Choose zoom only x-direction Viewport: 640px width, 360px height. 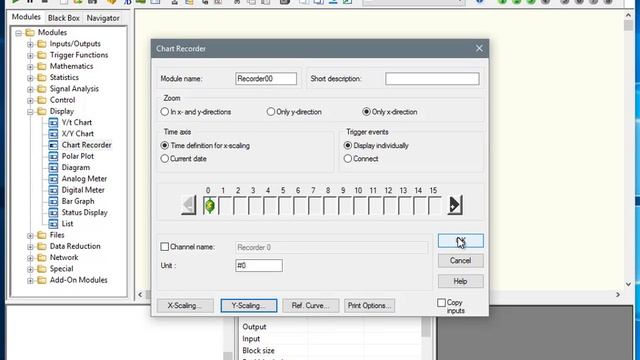[366, 111]
